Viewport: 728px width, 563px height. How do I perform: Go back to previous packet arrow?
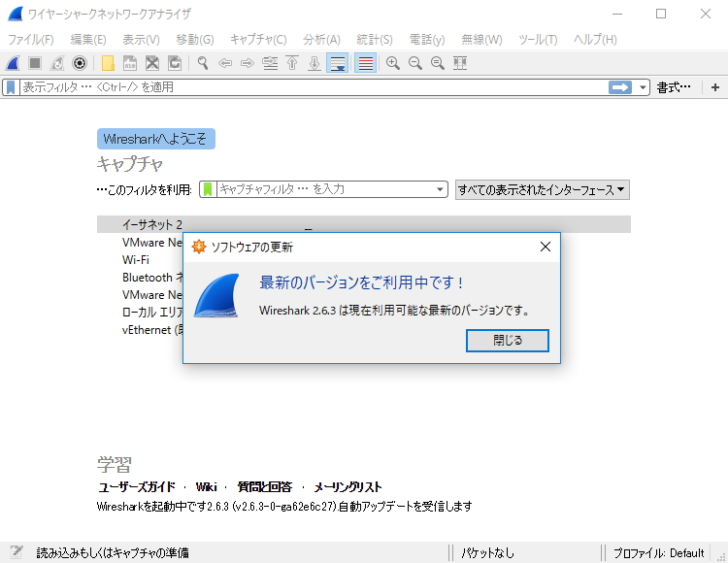click(225, 63)
